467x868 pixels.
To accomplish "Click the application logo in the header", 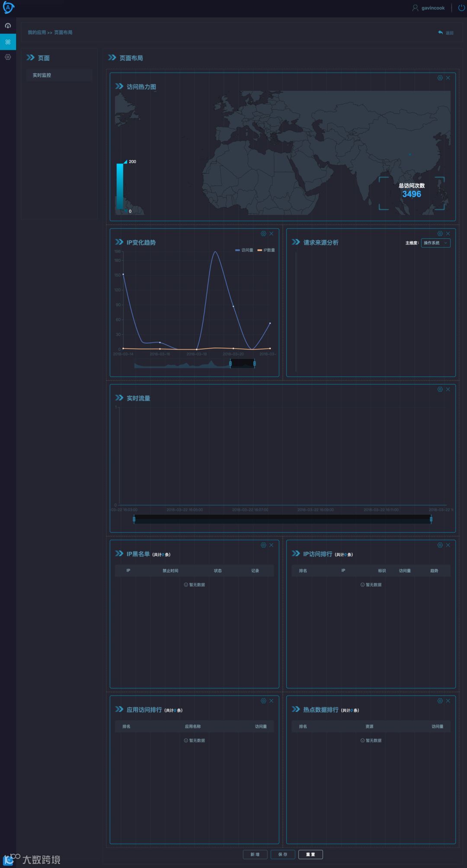I will [8, 7].
